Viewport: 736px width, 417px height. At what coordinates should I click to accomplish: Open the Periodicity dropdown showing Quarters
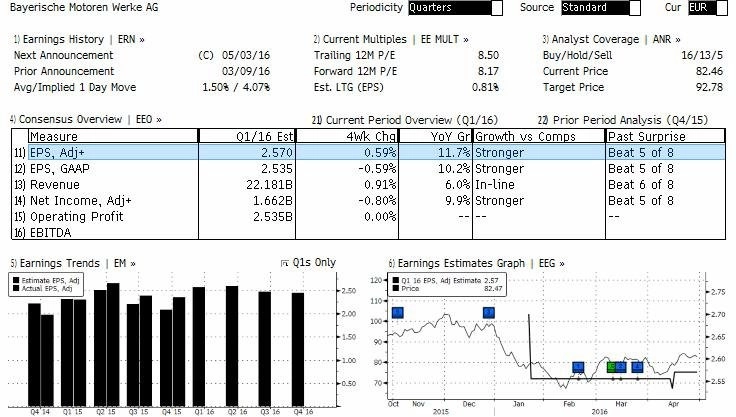tap(455, 8)
